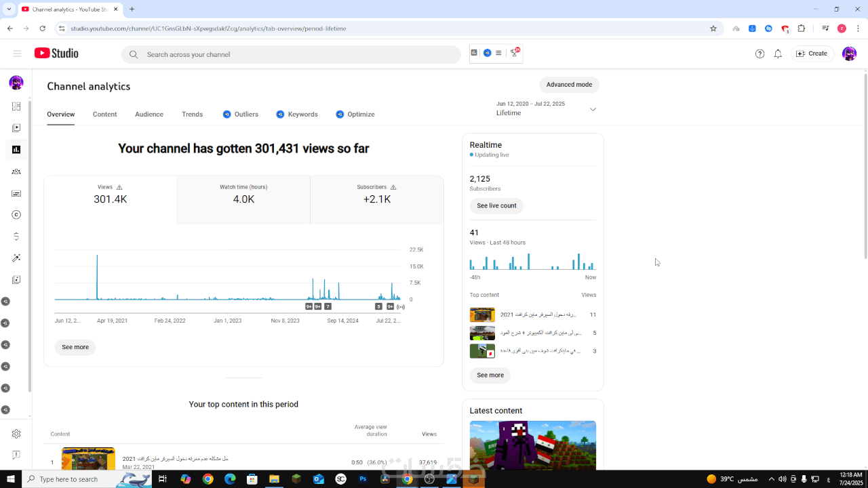Go to YouTube Studio home logo

[56, 54]
